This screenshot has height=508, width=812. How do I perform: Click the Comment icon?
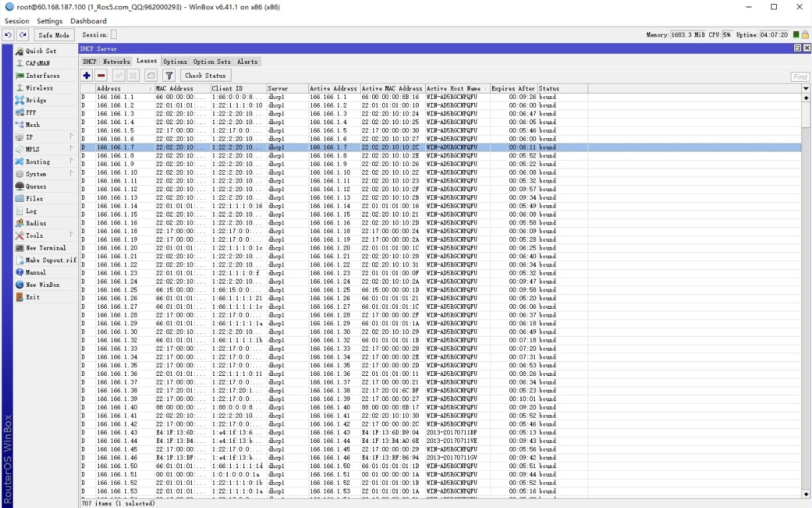point(151,76)
